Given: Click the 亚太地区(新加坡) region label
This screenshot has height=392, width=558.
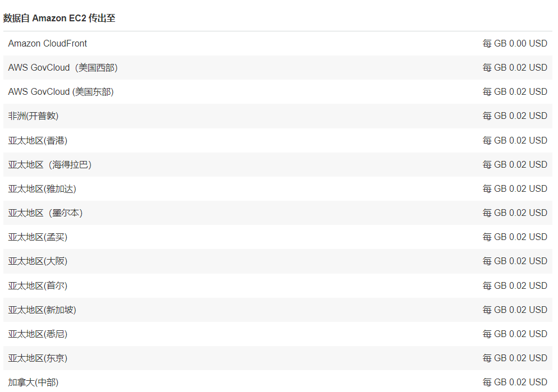Looking at the screenshot, I should coord(42,310).
